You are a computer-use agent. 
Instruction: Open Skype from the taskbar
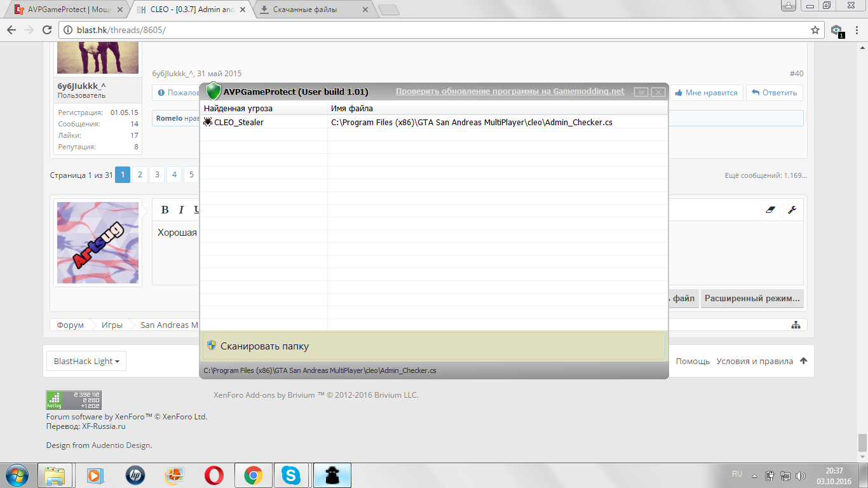[x=292, y=475]
